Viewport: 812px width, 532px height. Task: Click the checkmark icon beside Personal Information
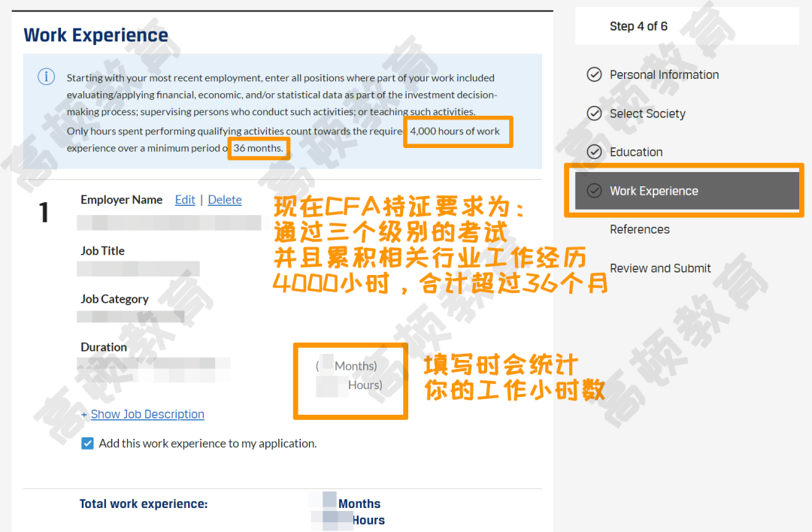(x=594, y=74)
